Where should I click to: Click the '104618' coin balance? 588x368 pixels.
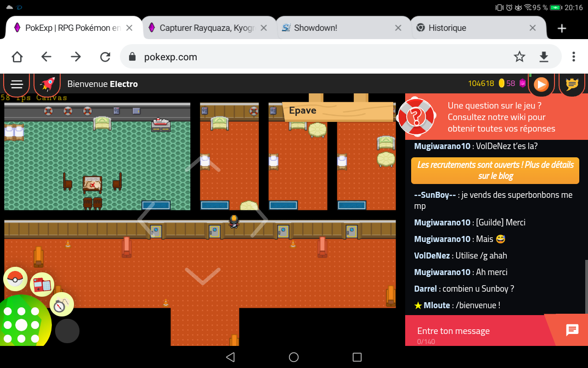click(x=481, y=83)
